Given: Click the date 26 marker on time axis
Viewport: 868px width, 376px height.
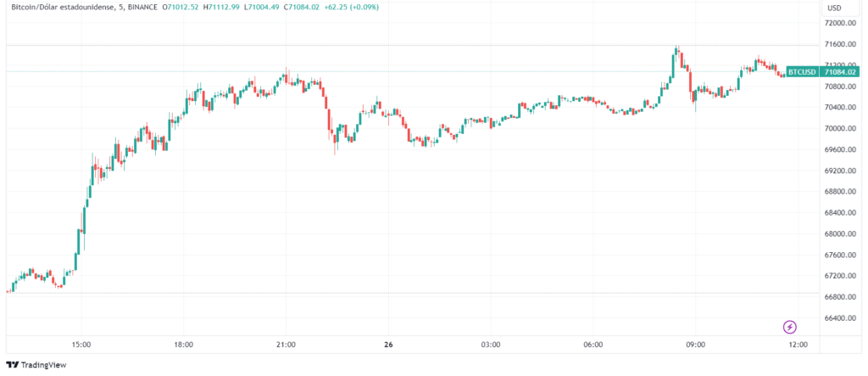Looking at the screenshot, I should [x=388, y=345].
